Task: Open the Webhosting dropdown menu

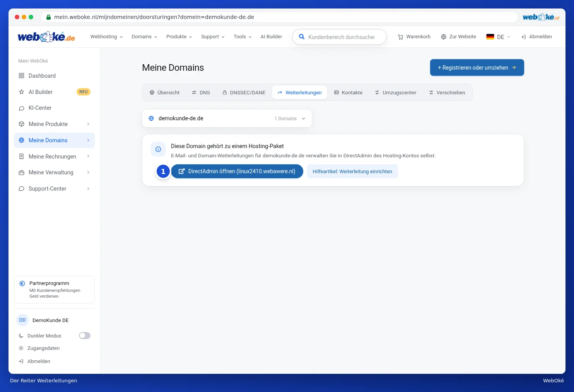Action: [x=106, y=37]
